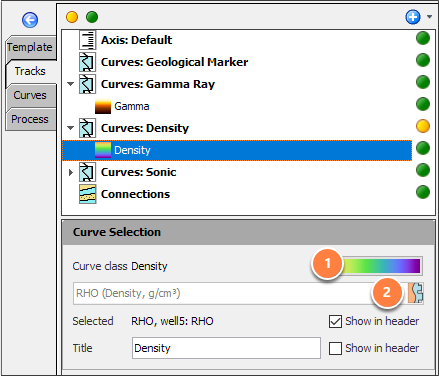The height and width of the screenshot is (376, 439).
Task: Click the Gamma color gradient icon
Action: (103, 106)
